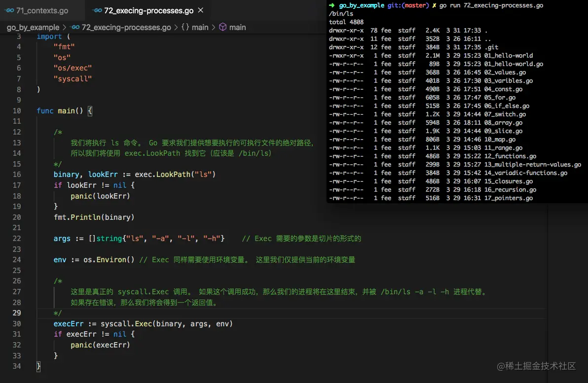Image resolution: width=588 pixels, height=383 pixels.
Task: Click git:(master) in terminal prompt
Action: [408, 5]
